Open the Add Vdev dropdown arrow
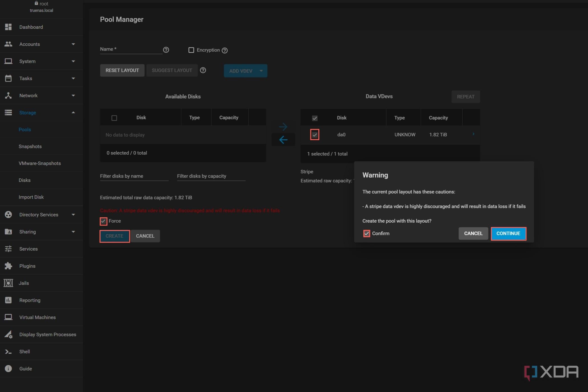Screen dimensions: 588x392 pyautogui.click(x=261, y=71)
